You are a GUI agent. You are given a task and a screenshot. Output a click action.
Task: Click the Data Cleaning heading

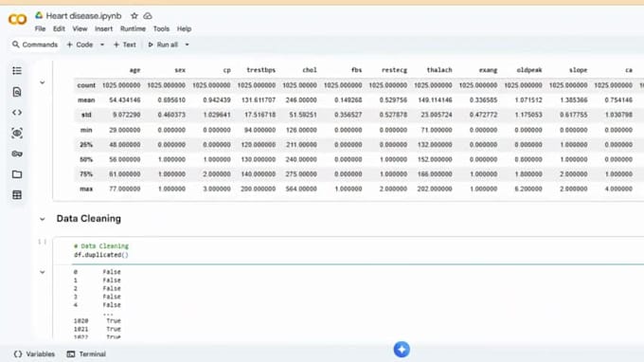(x=89, y=219)
